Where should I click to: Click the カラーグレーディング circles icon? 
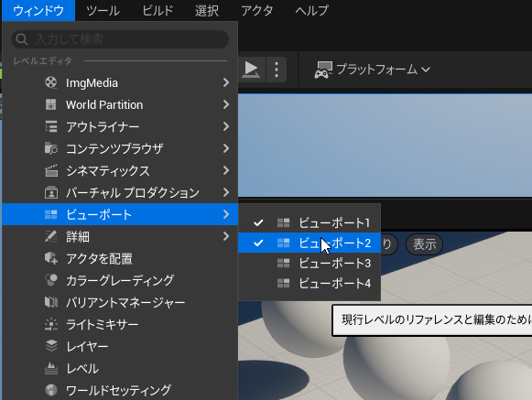(51, 280)
